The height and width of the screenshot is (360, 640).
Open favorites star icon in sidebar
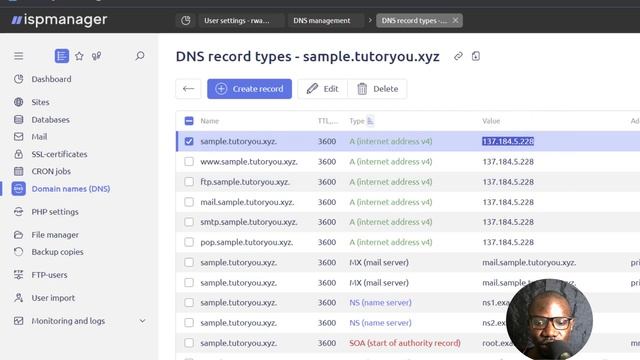coord(79,56)
